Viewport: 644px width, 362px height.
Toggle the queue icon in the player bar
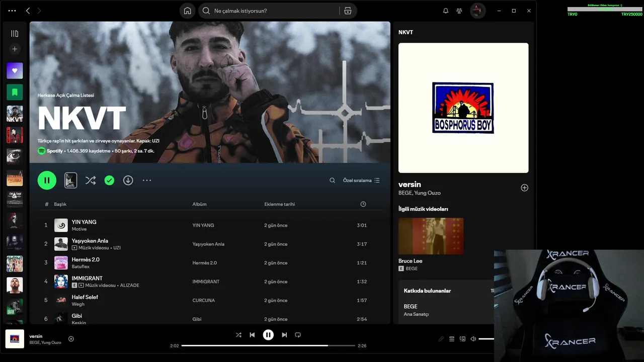click(x=452, y=339)
